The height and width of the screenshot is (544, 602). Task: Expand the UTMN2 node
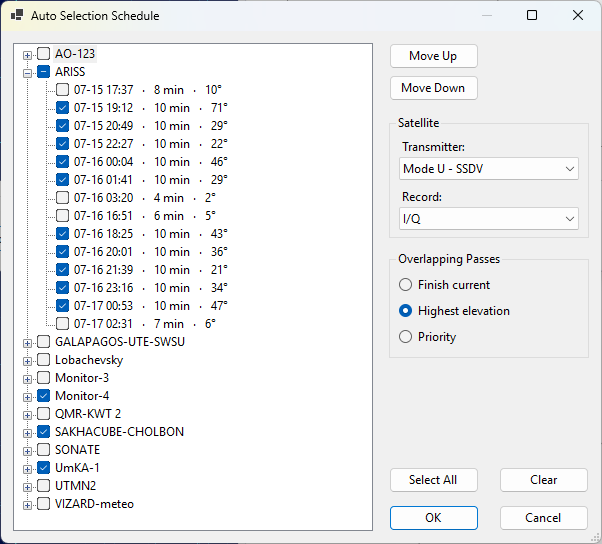coord(27,488)
